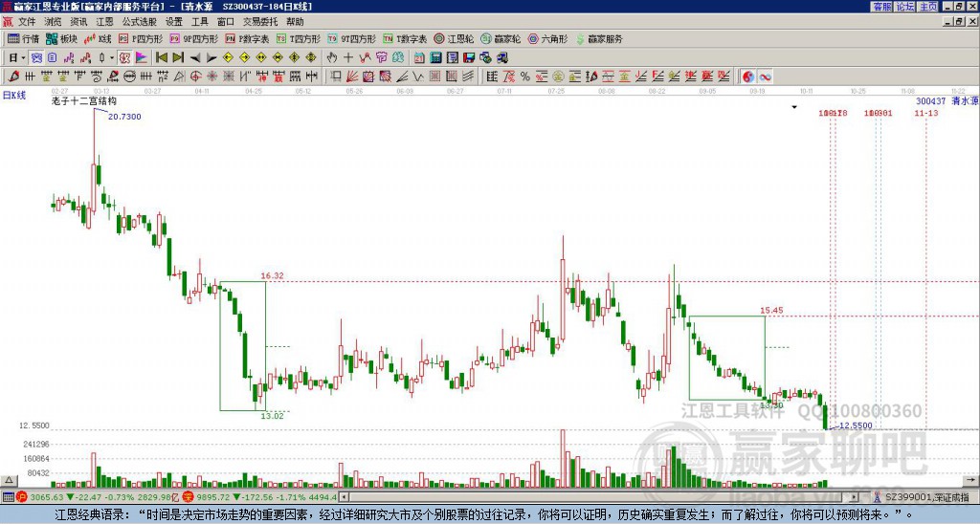The image size is (980, 524).
Task: Open the calendar date icon
Action: click(419, 57)
